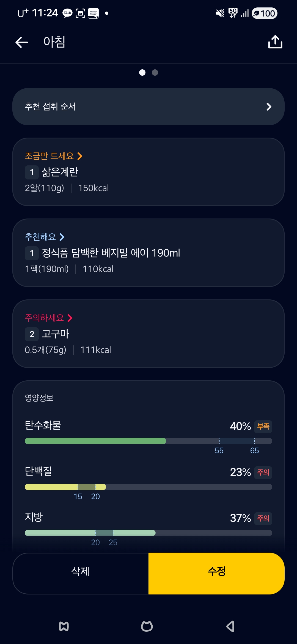
Task: Open 조금만 드세요 orange chevron
Action: click(80, 156)
